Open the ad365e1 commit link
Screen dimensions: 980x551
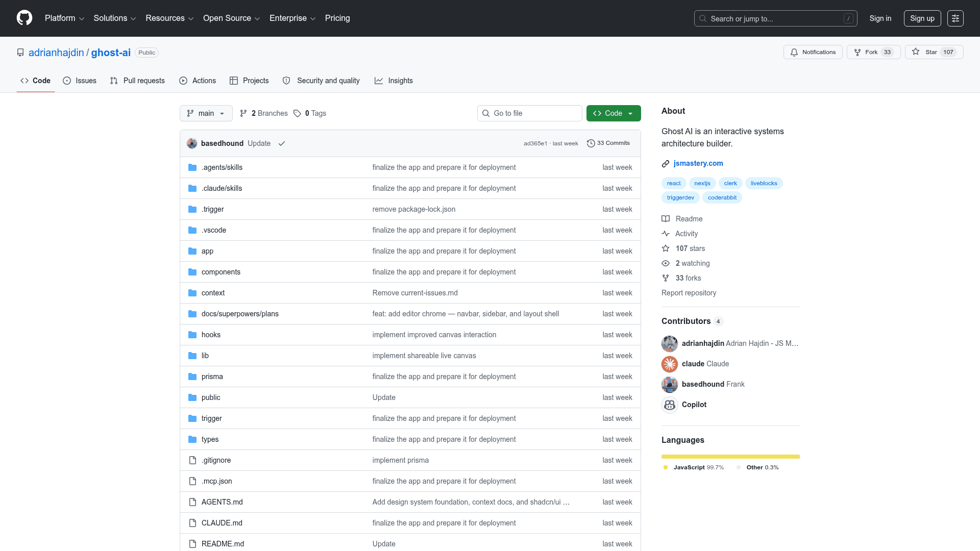(535, 143)
